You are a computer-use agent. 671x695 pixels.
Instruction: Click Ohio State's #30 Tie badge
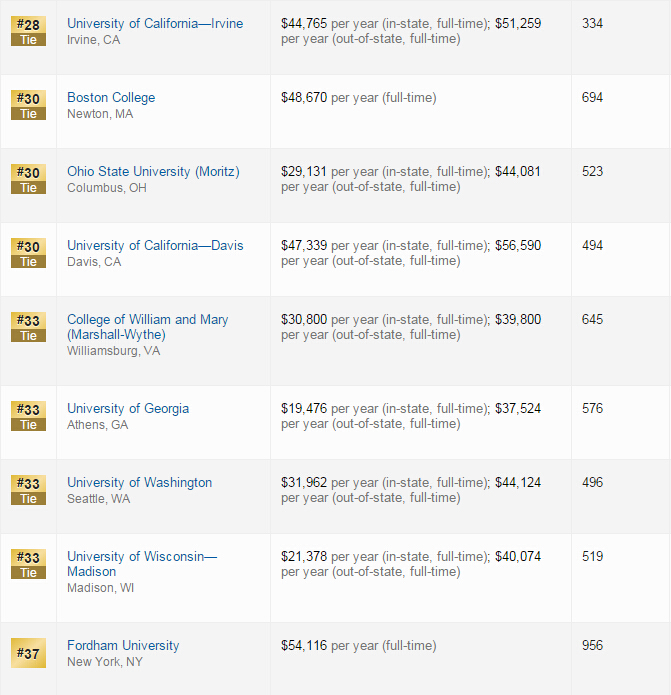pyautogui.click(x=28, y=180)
